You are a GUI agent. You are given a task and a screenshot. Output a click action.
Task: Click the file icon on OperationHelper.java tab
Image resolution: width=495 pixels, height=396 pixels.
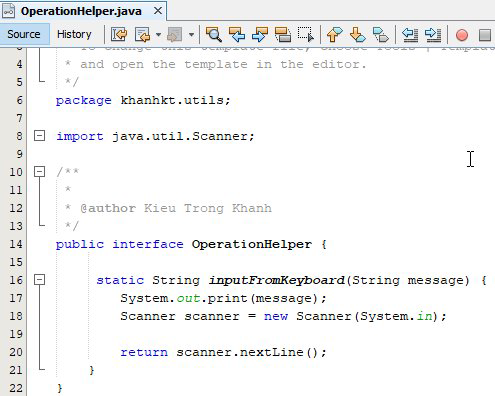coord(8,11)
